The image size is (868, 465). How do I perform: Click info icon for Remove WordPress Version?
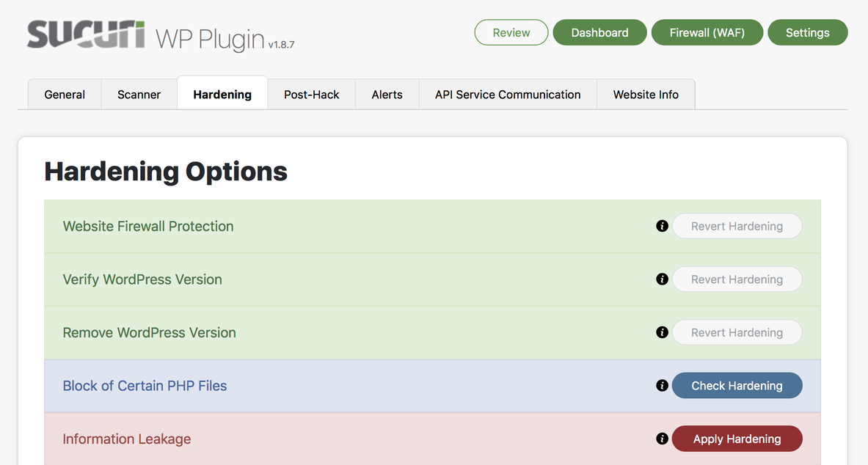[662, 332]
